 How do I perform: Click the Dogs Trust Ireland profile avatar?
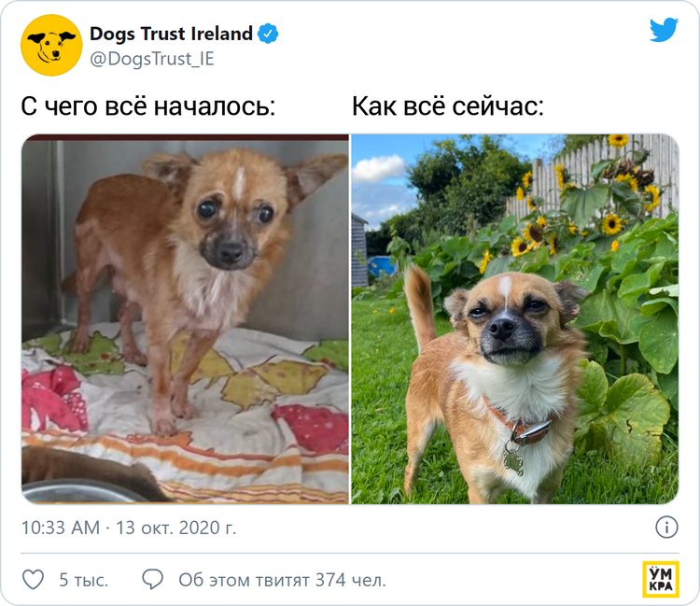(51, 45)
